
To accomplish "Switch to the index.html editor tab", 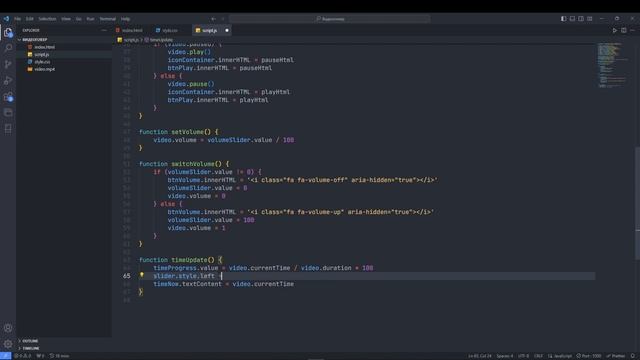I will 131,30.
